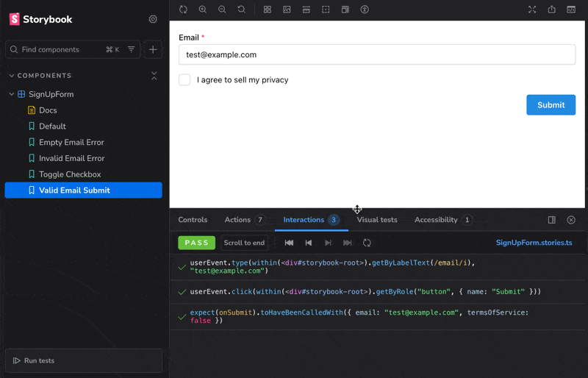Open the Controls tab
The width and height of the screenshot is (588, 378).
(193, 220)
